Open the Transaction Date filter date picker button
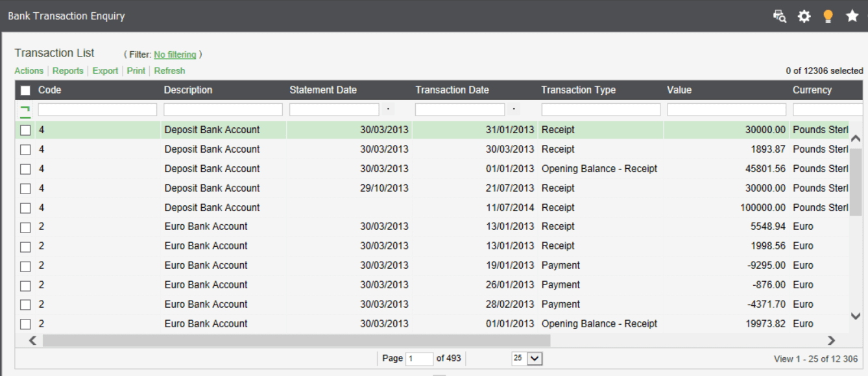Screen dimensions: 868x376 point(514,110)
